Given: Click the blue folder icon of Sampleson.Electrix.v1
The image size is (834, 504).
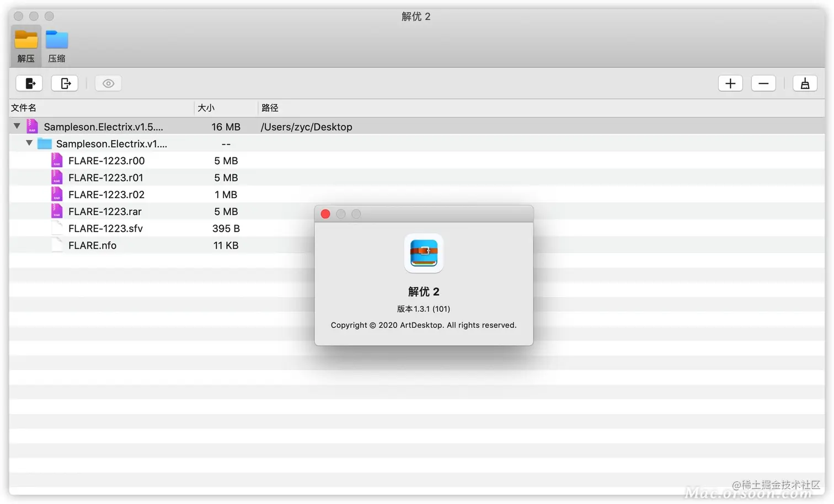Looking at the screenshot, I should click(x=44, y=144).
